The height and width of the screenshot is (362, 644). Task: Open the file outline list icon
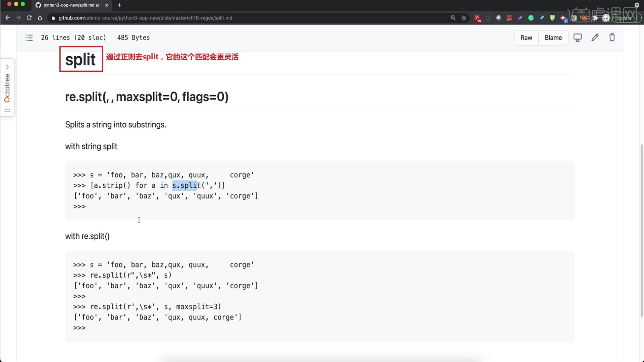pyautogui.click(x=29, y=38)
